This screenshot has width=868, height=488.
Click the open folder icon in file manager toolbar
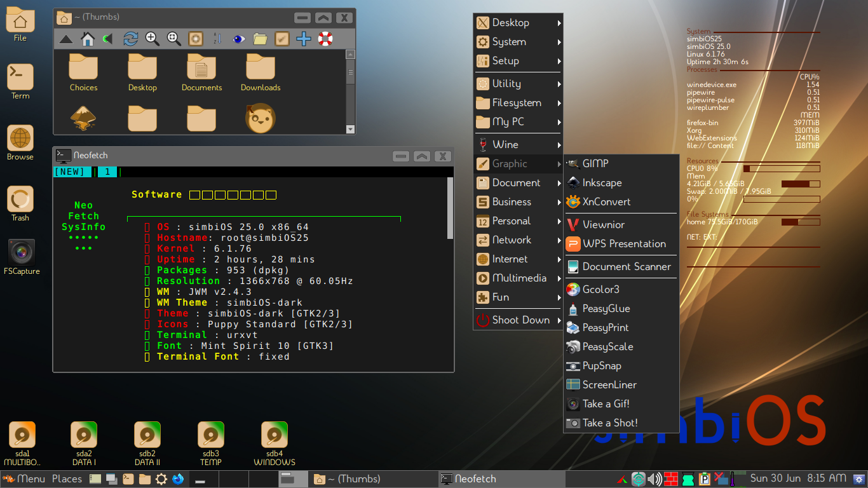click(261, 39)
